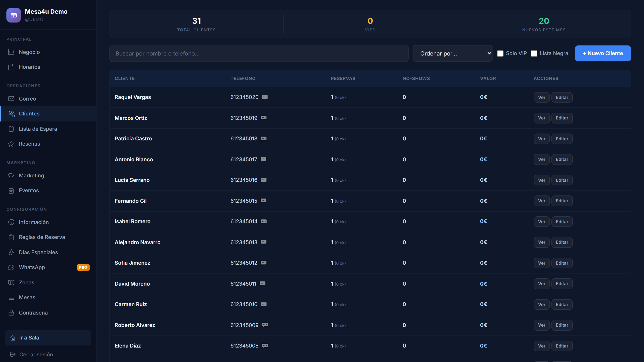Click the VALOR column header
The height and width of the screenshot is (362, 644).
coord(488,78)
